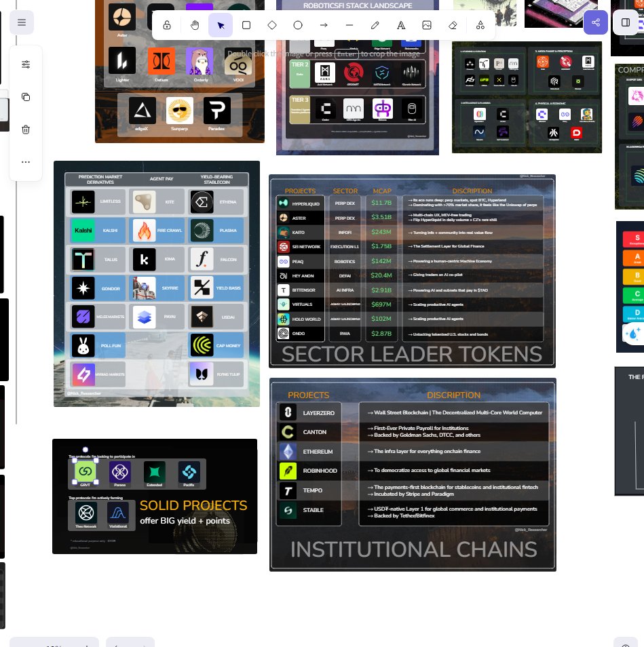The width and height of the screenshot is (644, 647).
Task: Select the S A B C D tier list image
Action: (630, 287)
